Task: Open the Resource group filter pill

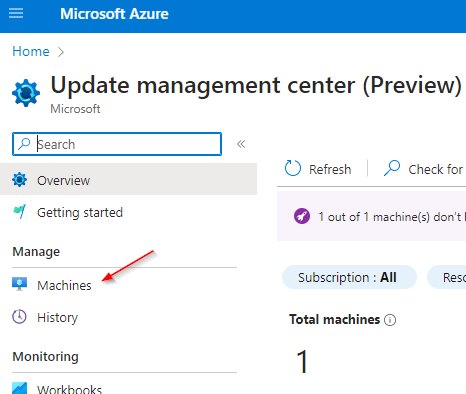Action: click(x=447, y=277)
